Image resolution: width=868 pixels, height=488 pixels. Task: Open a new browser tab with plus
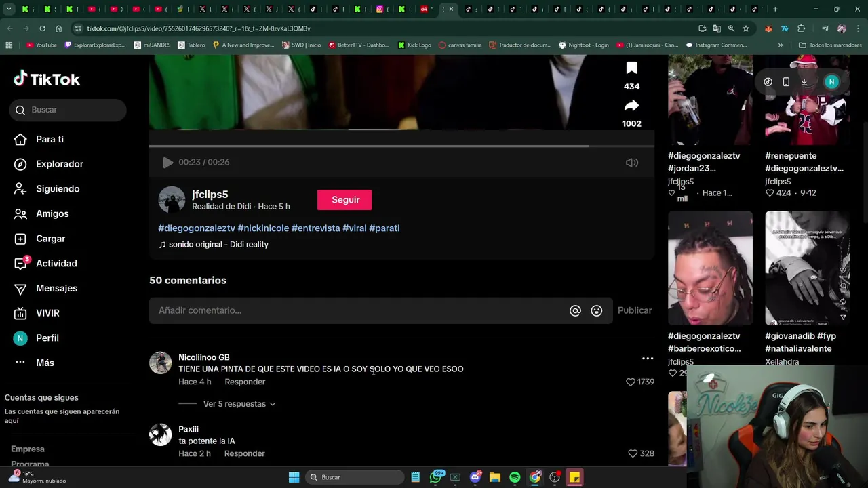click(x=775, y=9)
